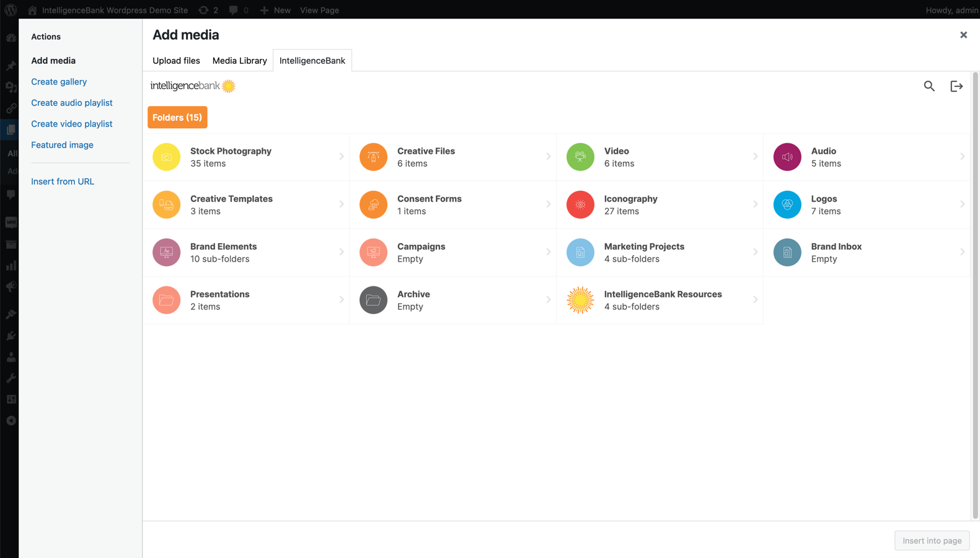
Task: Click the 'Presentations' folder name
Action: 220,294
